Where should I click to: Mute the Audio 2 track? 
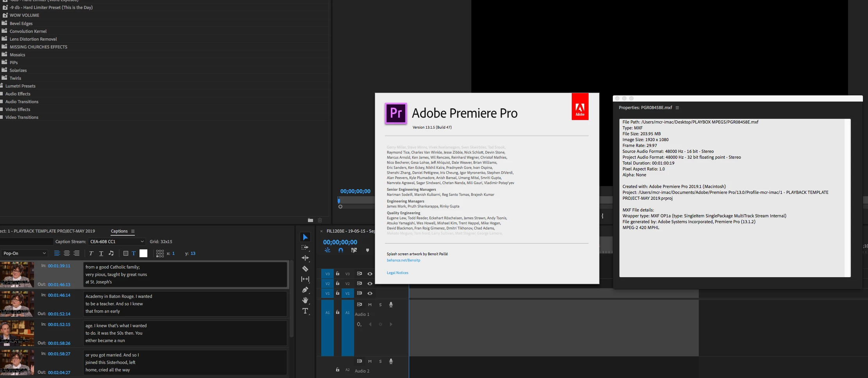(x=370, y=361)
